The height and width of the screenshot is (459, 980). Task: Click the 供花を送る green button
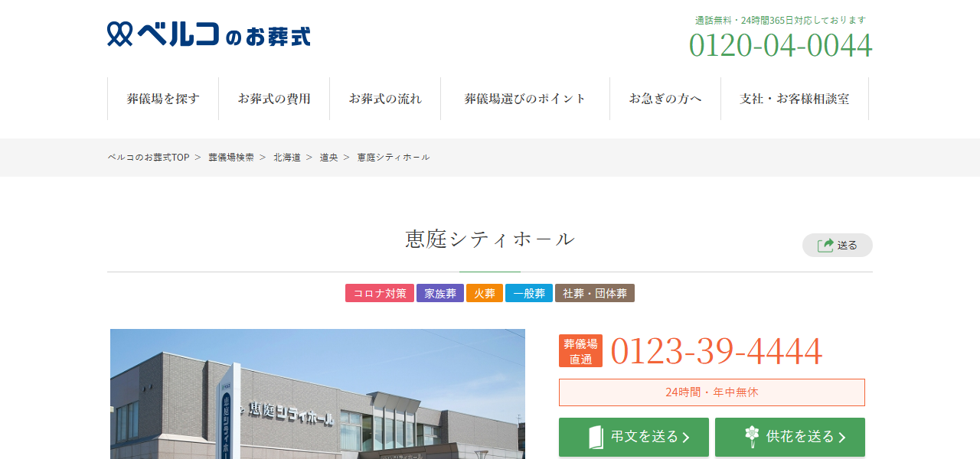pyautogui.click(x=790, y=437)
